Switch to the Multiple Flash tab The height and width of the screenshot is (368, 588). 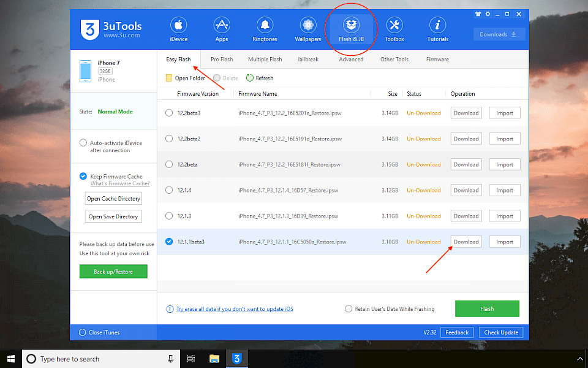(265, 59)
